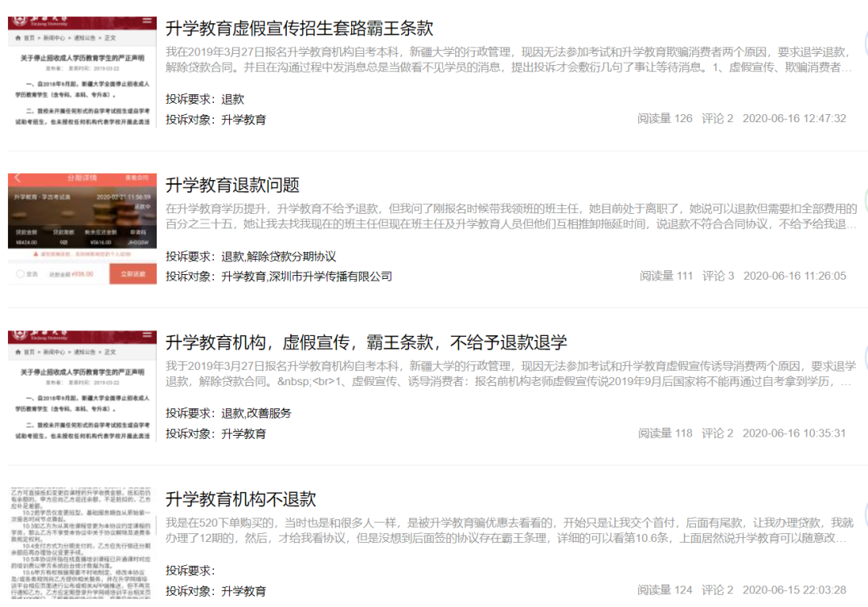The height and width of the screenshot is (607, 868).
Task: Click summary text beginning 在升学教育学历提升
Action: coord(511,216)
